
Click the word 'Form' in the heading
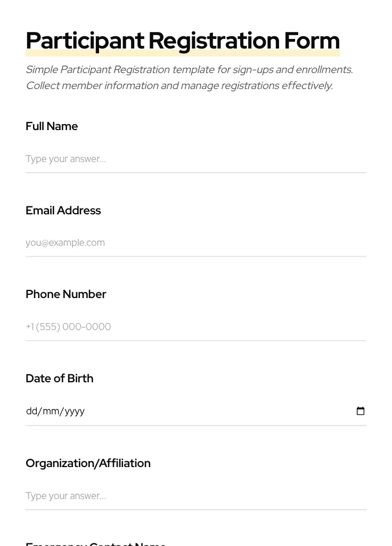[312, 41]
